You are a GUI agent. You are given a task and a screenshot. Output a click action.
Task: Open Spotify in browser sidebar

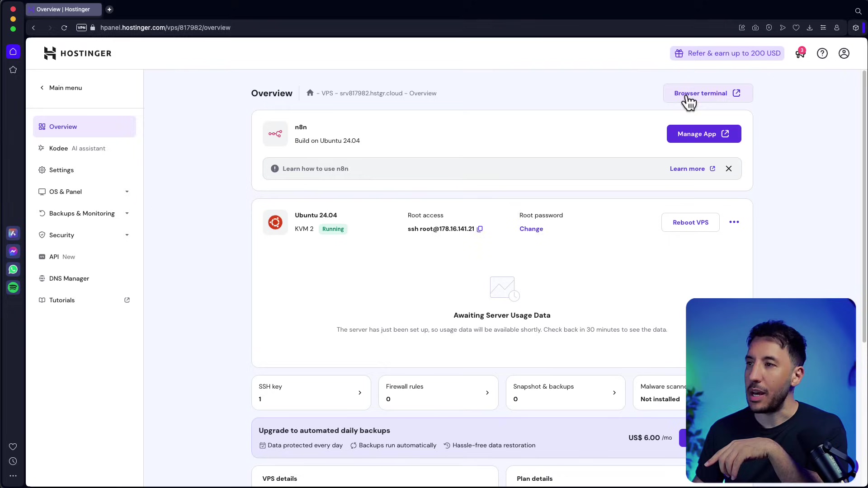(x=13, y=287)
